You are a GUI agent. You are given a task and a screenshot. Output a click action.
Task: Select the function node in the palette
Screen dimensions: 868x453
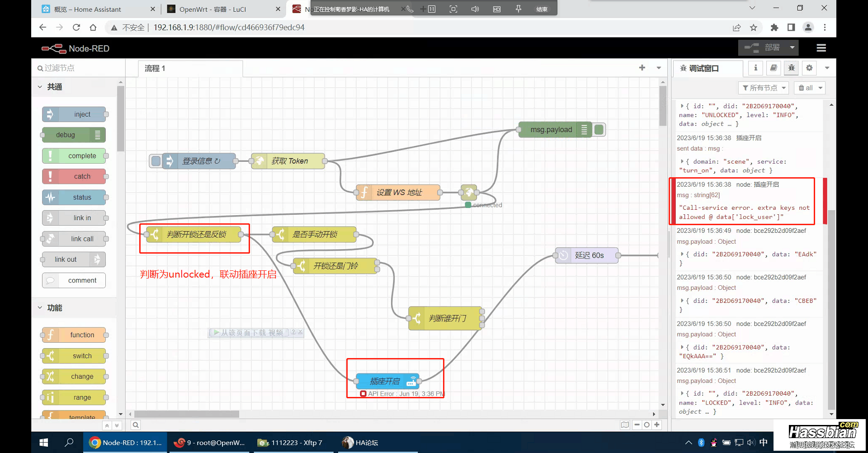tap(74, 335)
